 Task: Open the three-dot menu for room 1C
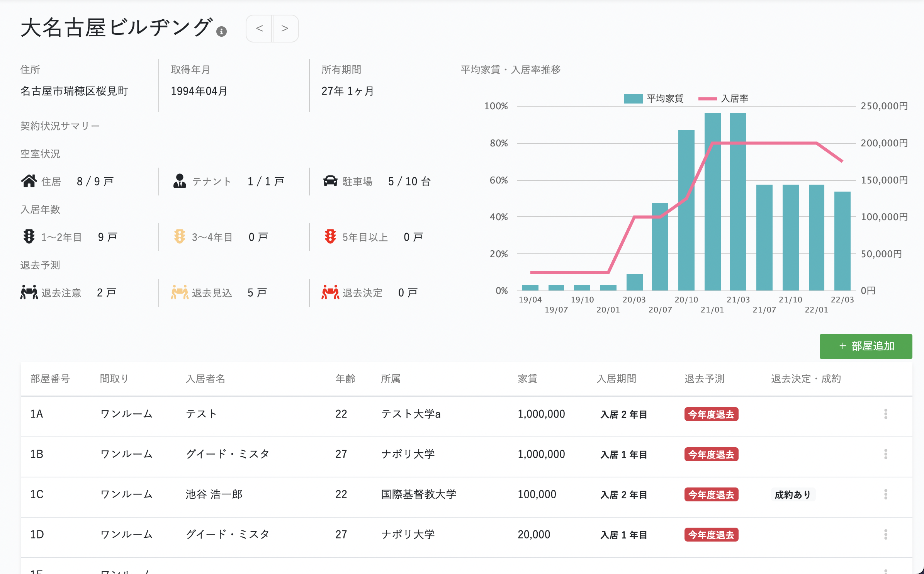[x=885, y=494]
